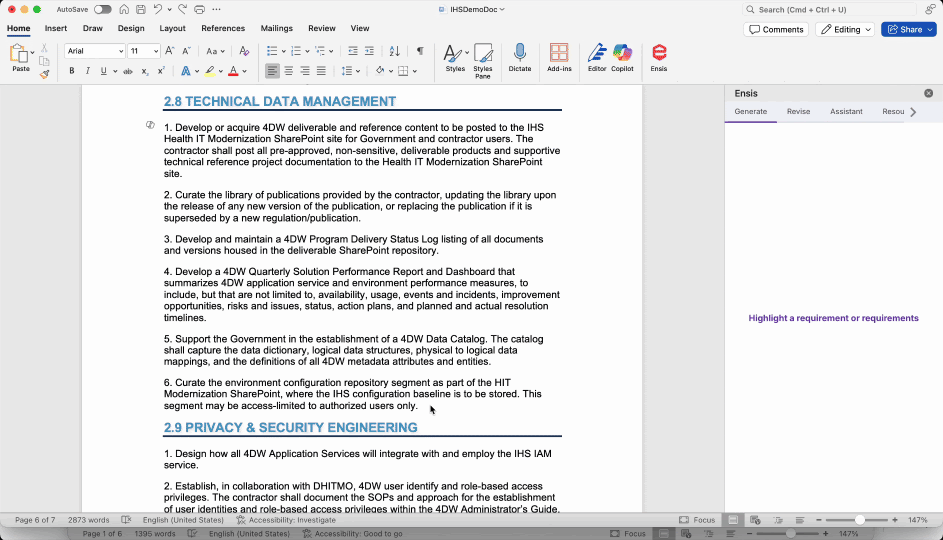This screenshot has height=540, width=943.
Task: Expand the multilevel list options arrow
Action: [x=331, y=51]
